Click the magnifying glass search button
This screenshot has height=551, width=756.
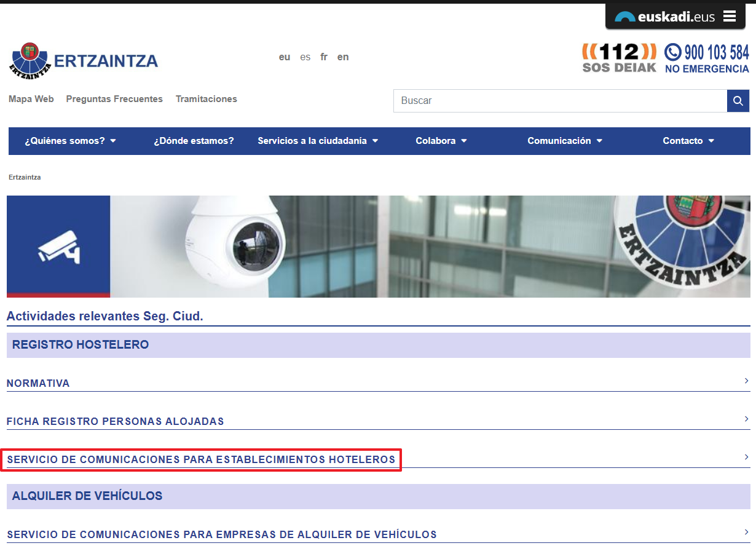738,101
